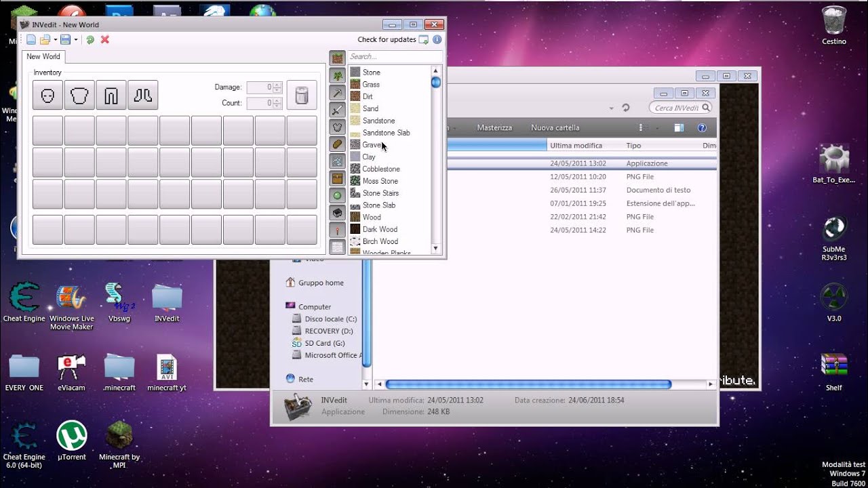
Task: Click the red X close-tab icon
Action: pos(105,40)
